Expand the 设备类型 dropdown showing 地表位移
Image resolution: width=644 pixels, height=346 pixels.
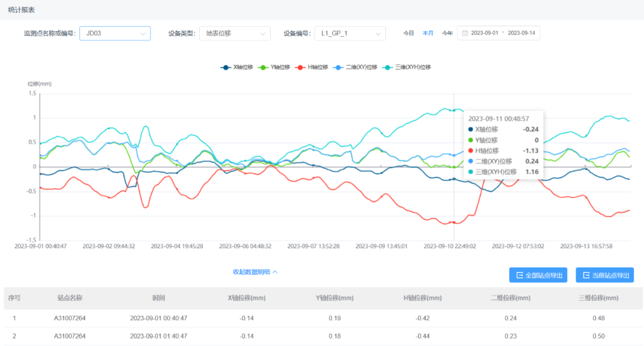(234, 33)
